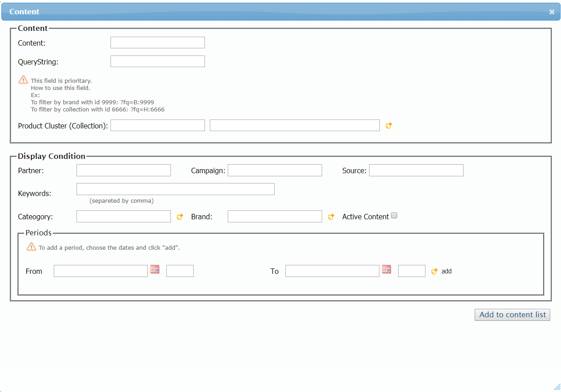Focus the Source input box
This screenshot has height=392, width=561.
click(416, 170)
